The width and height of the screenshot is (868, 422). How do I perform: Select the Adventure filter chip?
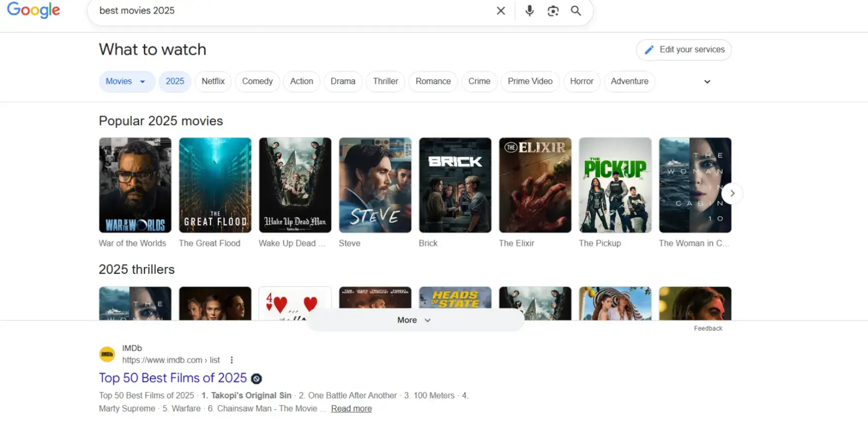629,81
